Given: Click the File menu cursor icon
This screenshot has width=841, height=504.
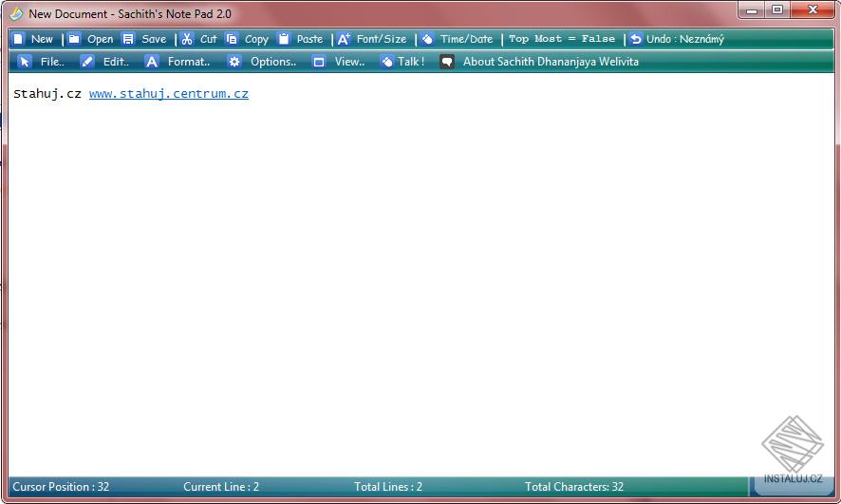Looking at the screenshot, I should [x=25, y=62].
